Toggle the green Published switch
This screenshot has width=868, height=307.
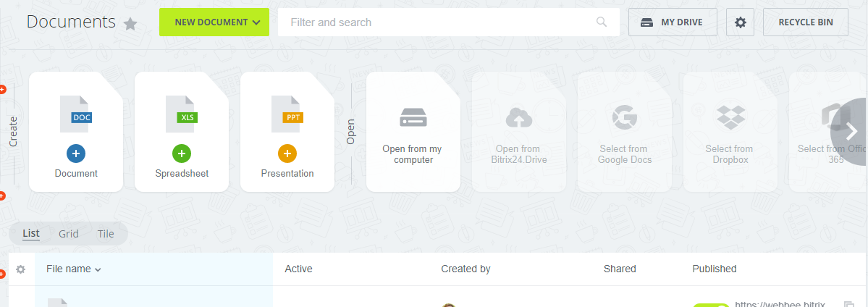coord(711,305)
